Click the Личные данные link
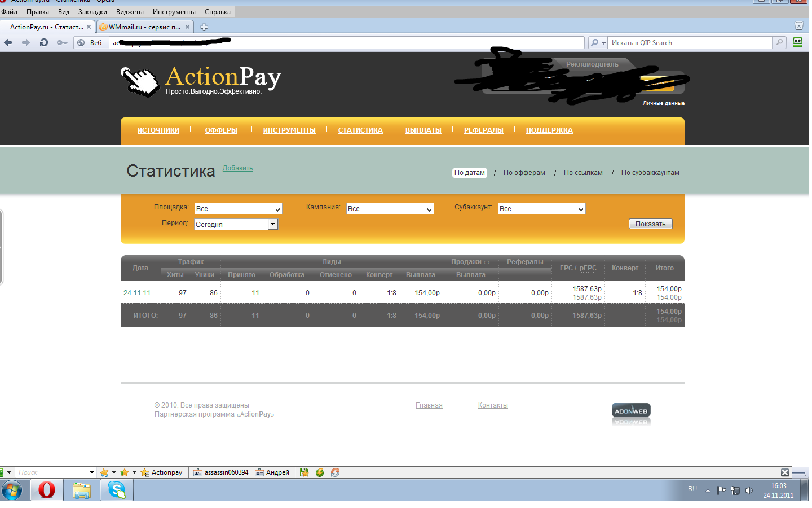The height and width of the screenshot is (508, 812). tap(664, 103)
